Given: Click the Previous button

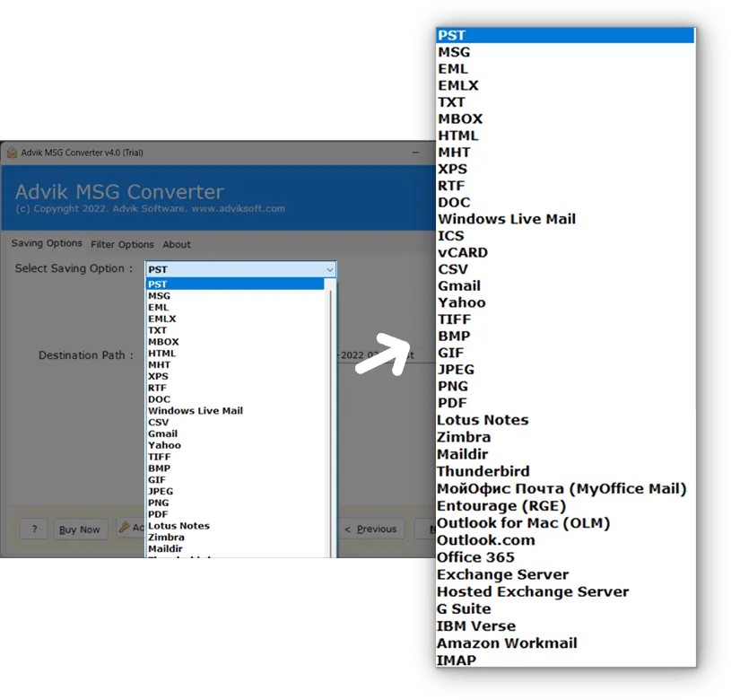Looking at the screenshot, I should click(x=370, y=529).
